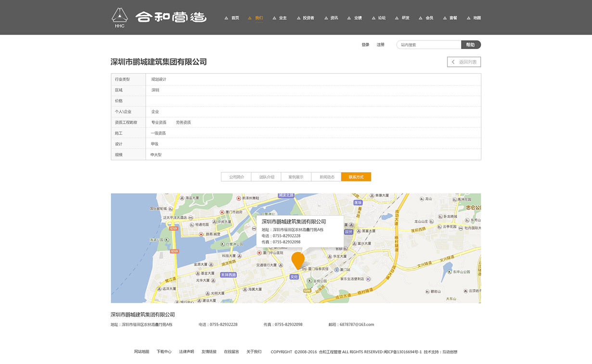The height and width of the screenshot is (364, 592).
Task: Go to the 研发 menu item
Action: click(406, 18)
